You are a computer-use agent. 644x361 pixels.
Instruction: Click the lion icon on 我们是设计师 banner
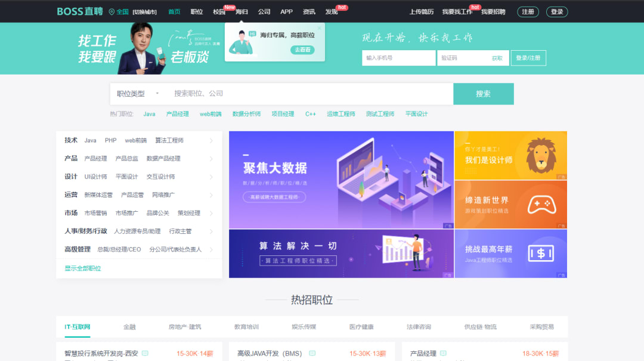click(x=541, y=155)
